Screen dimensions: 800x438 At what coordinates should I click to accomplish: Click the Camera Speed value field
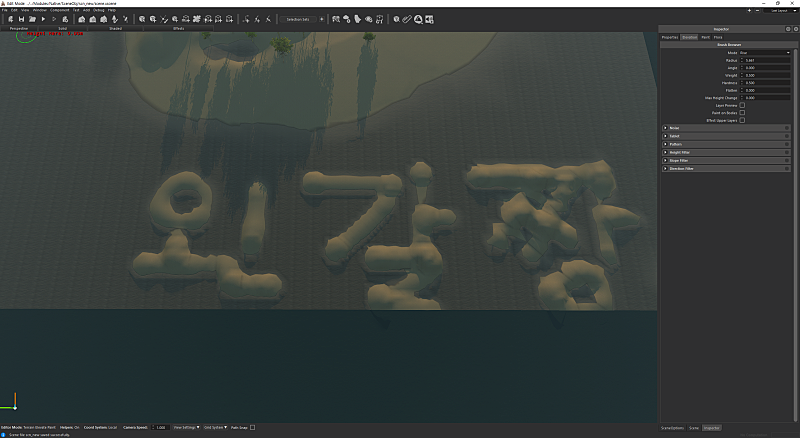(161, 427)
